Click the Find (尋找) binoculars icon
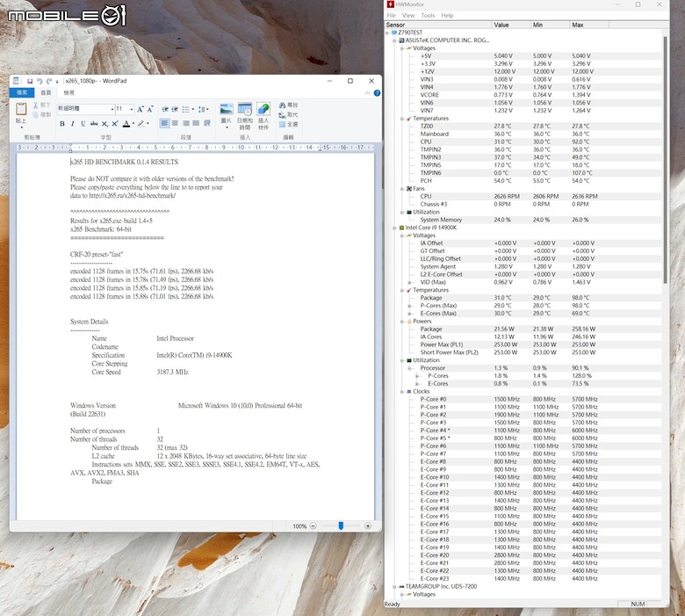The height and width of the screenshot is (616, 685). pyautogui.click(x=282, y=105)
